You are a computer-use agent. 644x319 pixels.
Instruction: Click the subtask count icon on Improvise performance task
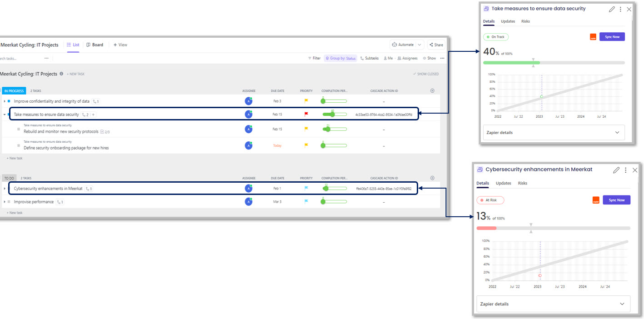[60, 202]
